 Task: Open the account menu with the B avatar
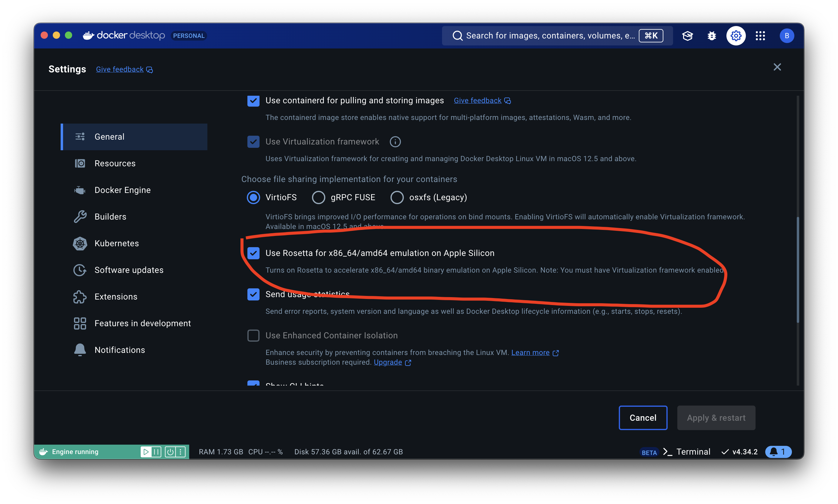click(x=786, y=36)
